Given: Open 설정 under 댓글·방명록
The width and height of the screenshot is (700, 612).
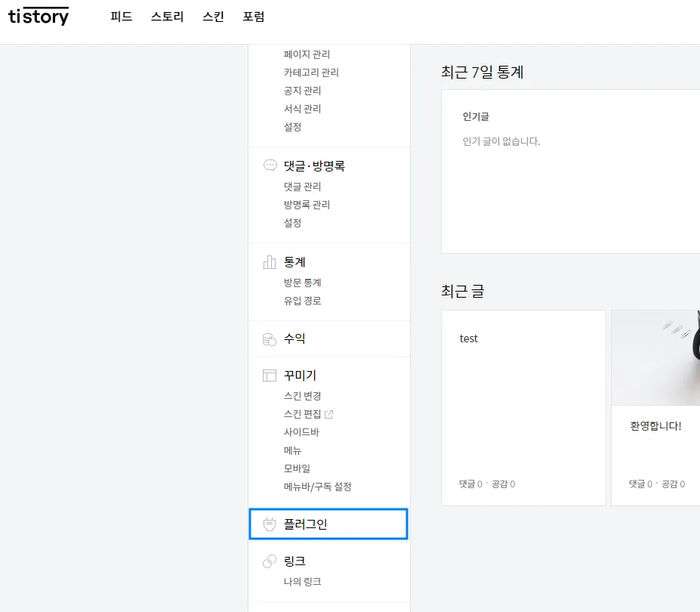Looking at the screenshot, I should coord(292,223).
